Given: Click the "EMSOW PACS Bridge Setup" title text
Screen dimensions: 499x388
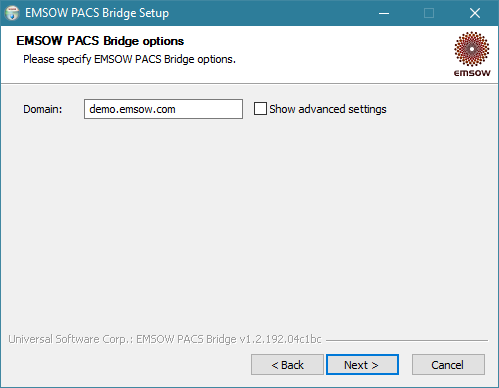Looking at the screenshot, I should [x=97, y=13].
